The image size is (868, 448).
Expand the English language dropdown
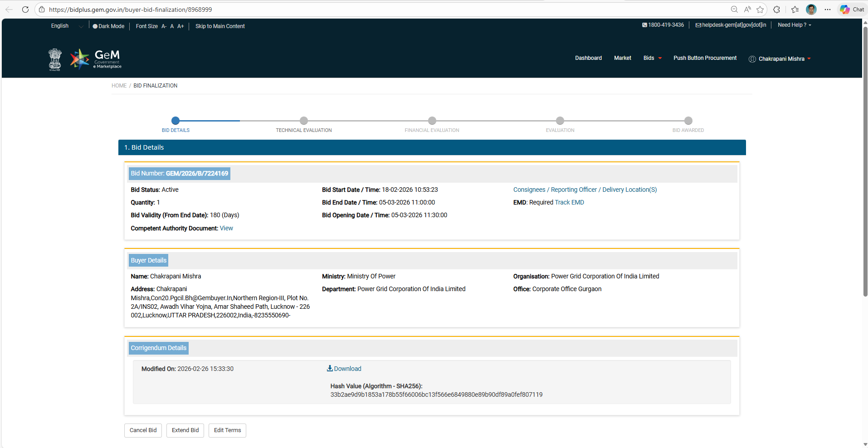67,26
